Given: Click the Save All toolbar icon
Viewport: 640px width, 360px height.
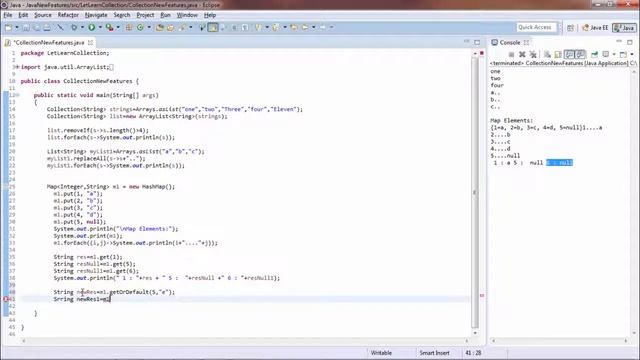Looking at the screenshot, I should tap(37, 27).
